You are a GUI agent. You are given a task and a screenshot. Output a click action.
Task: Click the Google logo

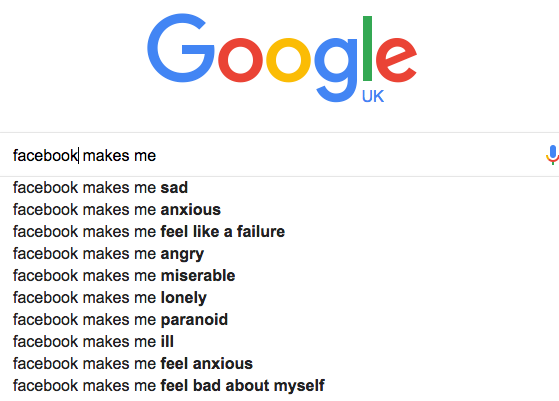[282, 58]
